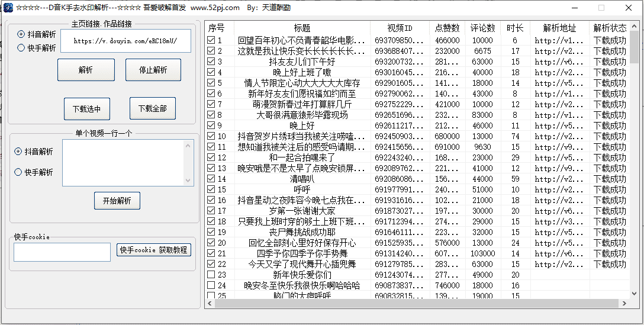Click comment count 103000 in row 21
Image resolution: width=644 pixels, height=325 pixels.
[482, 253]
